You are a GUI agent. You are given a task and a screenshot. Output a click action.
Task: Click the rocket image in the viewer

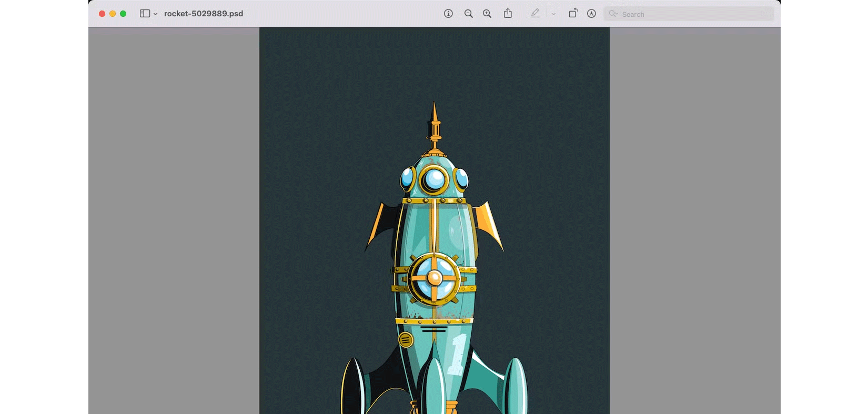click(x=435, y=221)
